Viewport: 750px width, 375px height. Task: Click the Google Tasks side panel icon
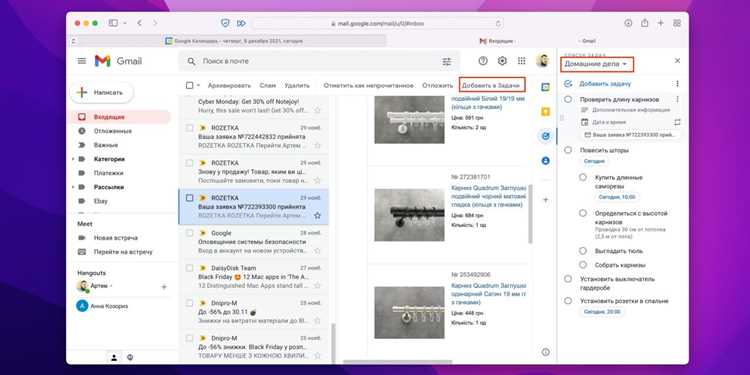545,136
